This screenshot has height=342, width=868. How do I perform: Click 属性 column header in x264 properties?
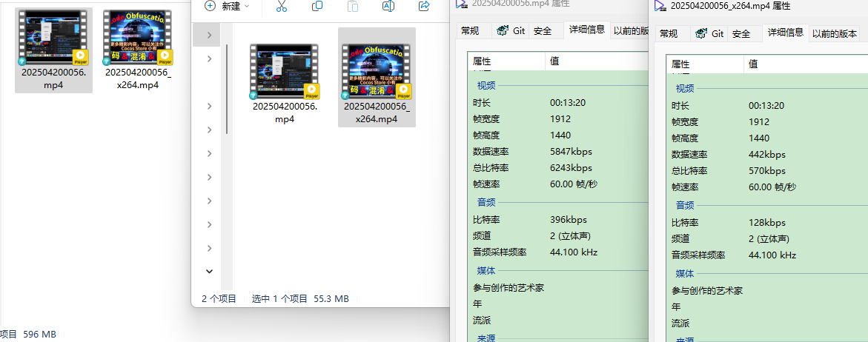coord(705,64)
